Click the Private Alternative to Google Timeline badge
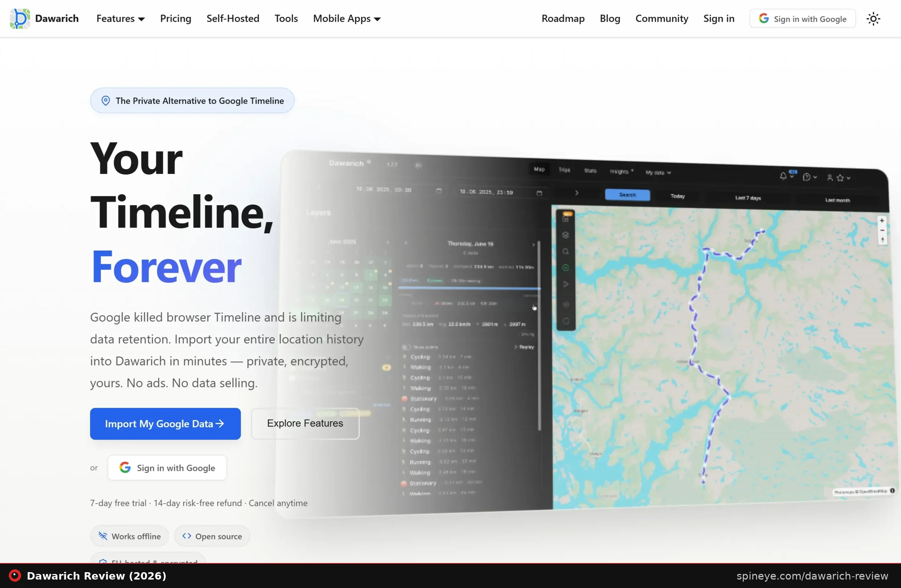Viewport: 901px width, 588px height. [x=192, y=101]
